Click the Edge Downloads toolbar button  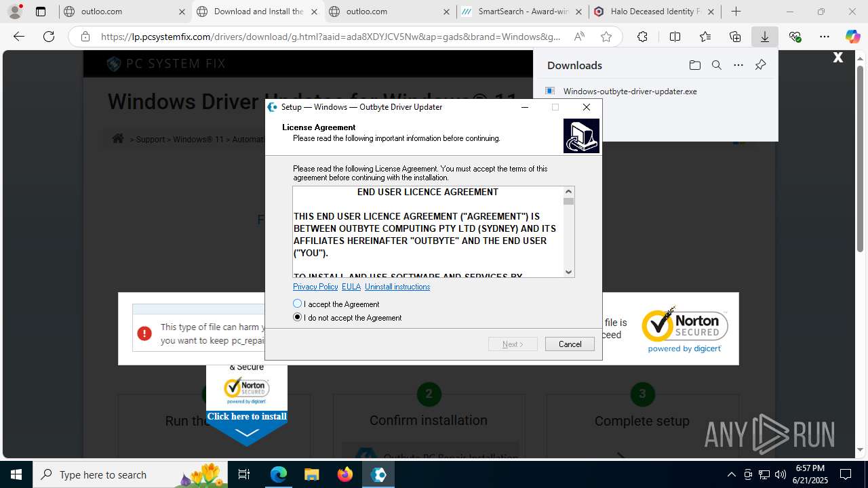(x=764, y=37)
